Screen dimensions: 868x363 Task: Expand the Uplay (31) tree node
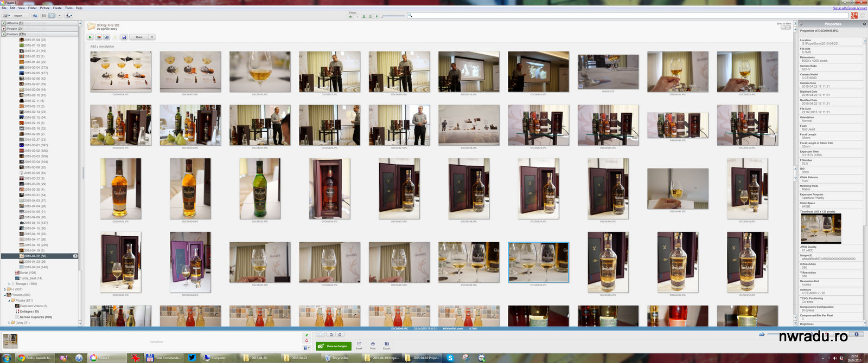(9, 322)
